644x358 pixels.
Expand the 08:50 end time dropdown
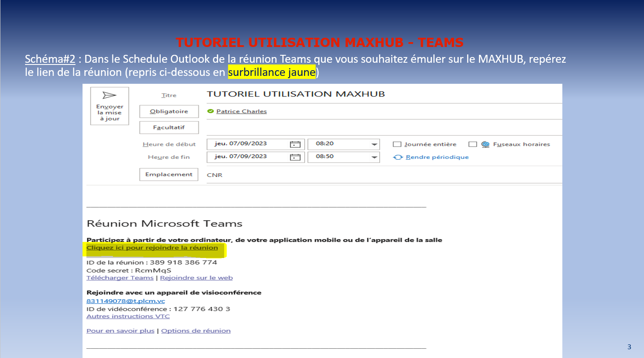pos(374,157)
